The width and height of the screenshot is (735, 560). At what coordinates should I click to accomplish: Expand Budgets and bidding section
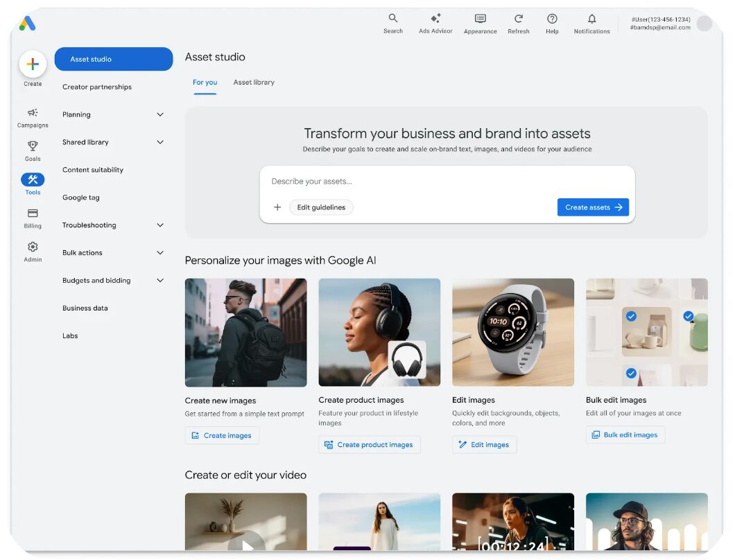tap(160, 280)
